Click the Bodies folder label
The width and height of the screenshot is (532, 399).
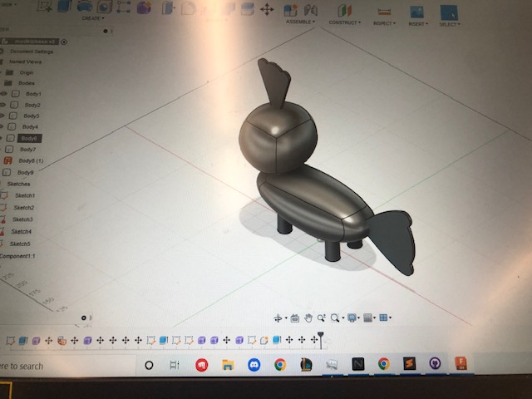point(27,83)
